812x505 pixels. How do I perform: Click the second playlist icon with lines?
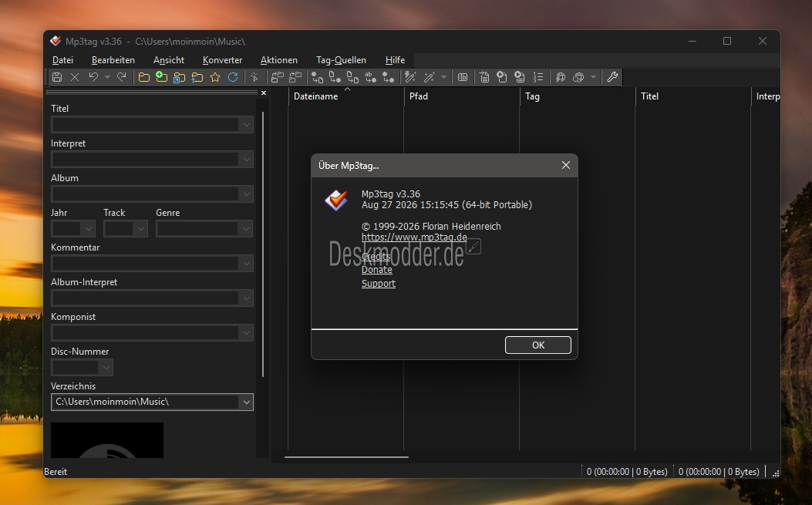(520, 77)
